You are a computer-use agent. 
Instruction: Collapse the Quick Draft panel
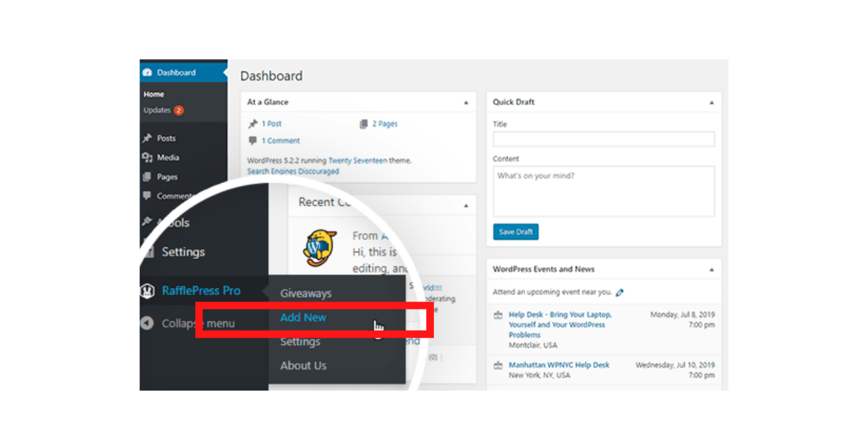tap(712, 103)
